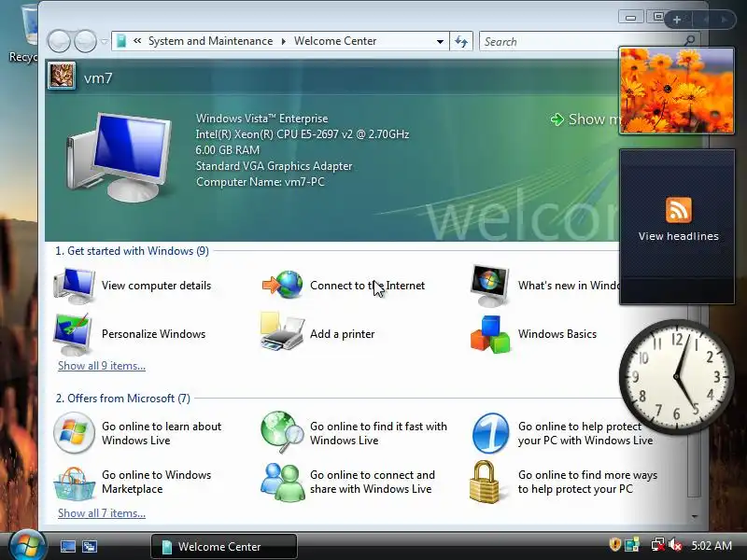Screen dimensions: 747x560
Task: Open View computer details icon
Action: pyautogui.click(x=75, y=286)
